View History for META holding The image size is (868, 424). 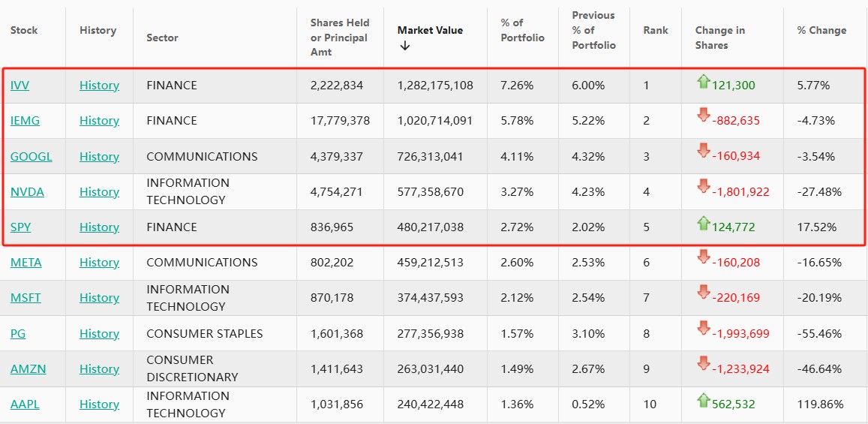click(99, 263)
